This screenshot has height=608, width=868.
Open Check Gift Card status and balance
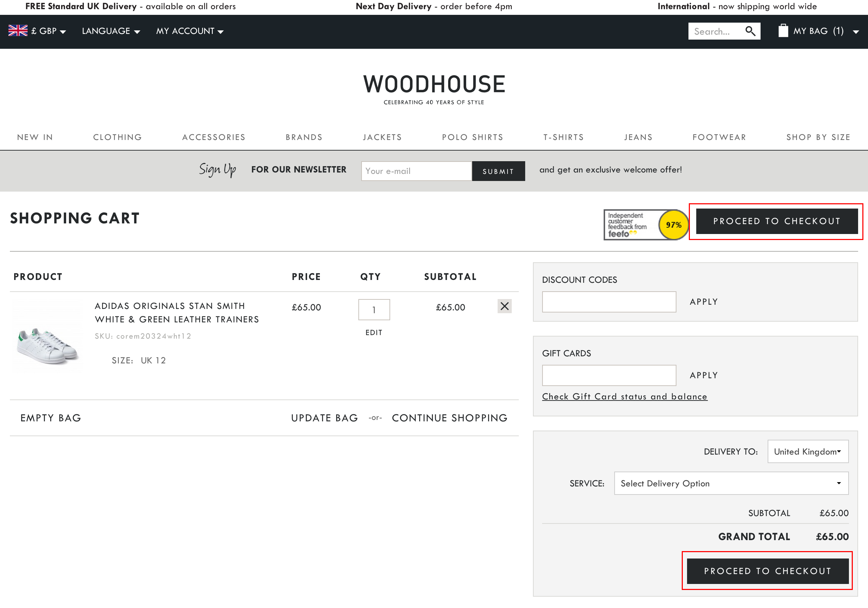pos(624,397)
